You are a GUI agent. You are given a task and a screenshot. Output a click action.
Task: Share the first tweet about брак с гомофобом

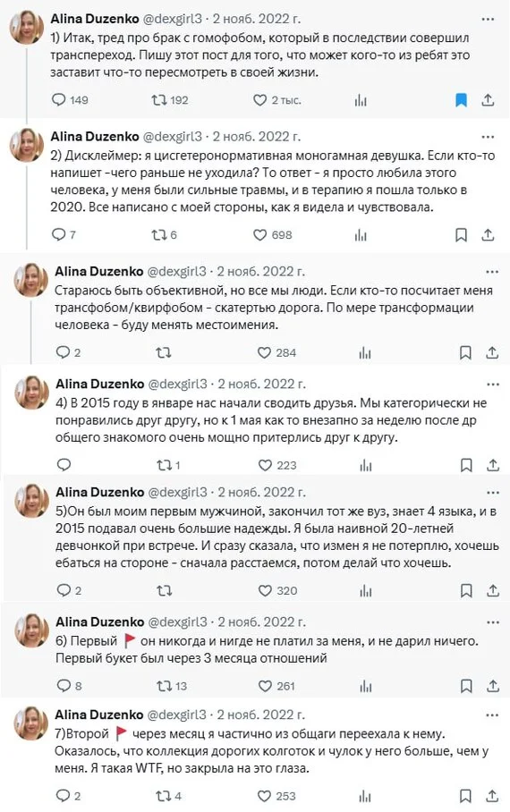[488, 99]
